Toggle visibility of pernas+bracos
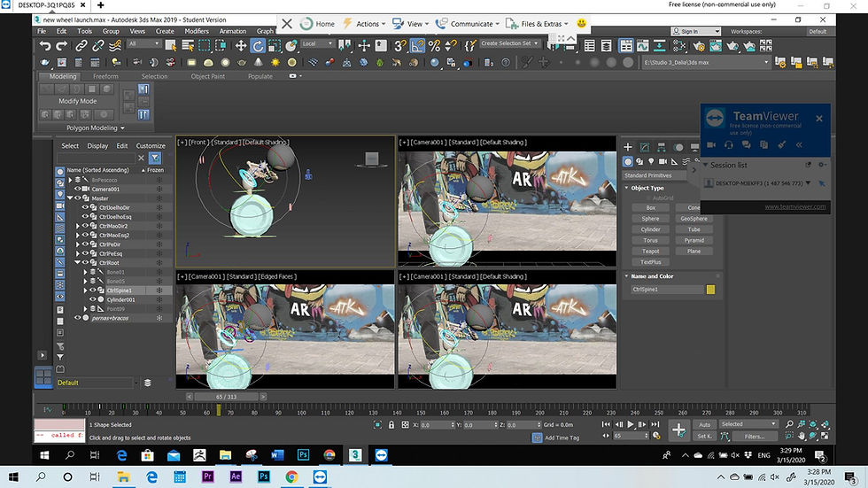Screen dimensions: 868x488 (x=78, y=318)
